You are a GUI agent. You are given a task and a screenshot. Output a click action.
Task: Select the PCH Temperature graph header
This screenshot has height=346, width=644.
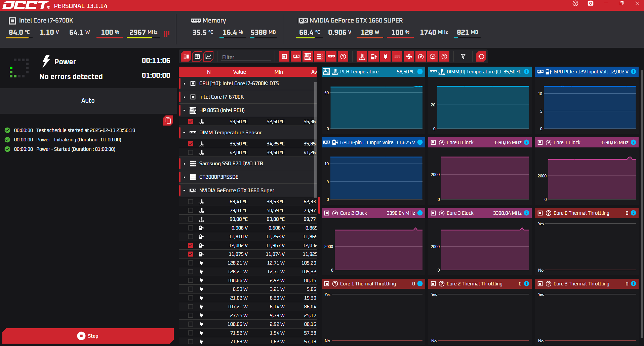click(x=373, y=72)
